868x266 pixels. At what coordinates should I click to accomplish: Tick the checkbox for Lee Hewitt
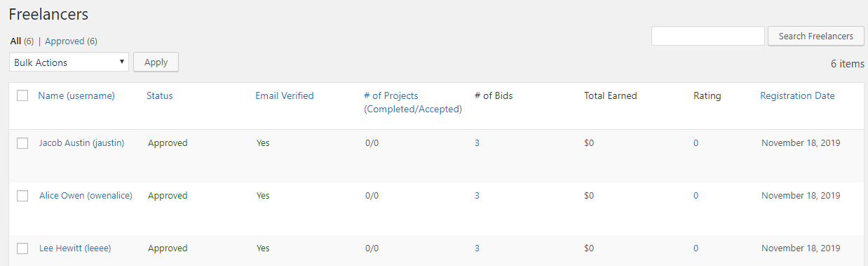click(x=22, y=248)
